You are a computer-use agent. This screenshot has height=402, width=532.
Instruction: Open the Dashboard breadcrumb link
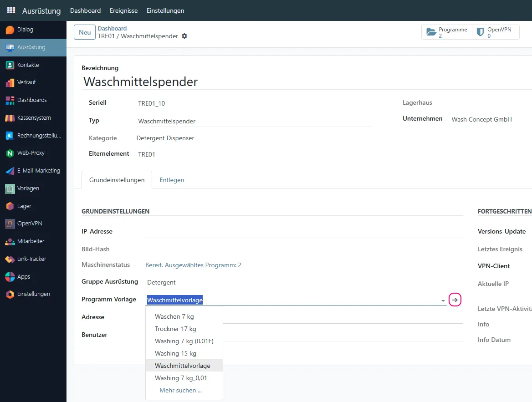pos(112,28)
